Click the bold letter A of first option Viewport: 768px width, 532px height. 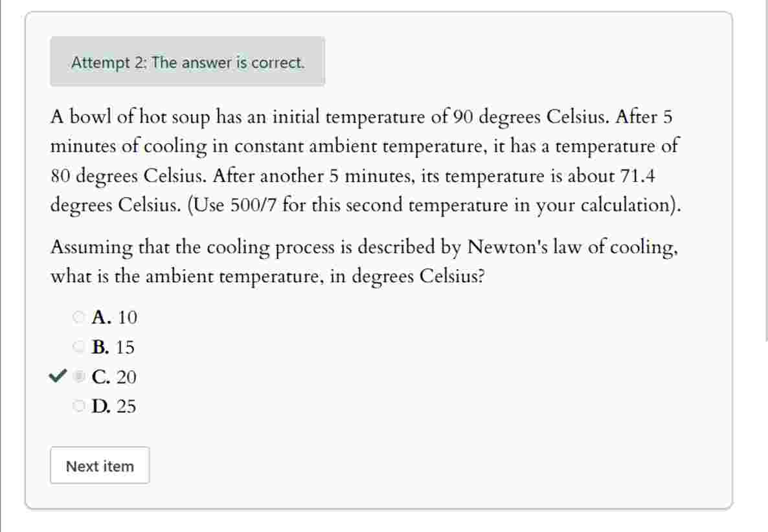[99, 317]
